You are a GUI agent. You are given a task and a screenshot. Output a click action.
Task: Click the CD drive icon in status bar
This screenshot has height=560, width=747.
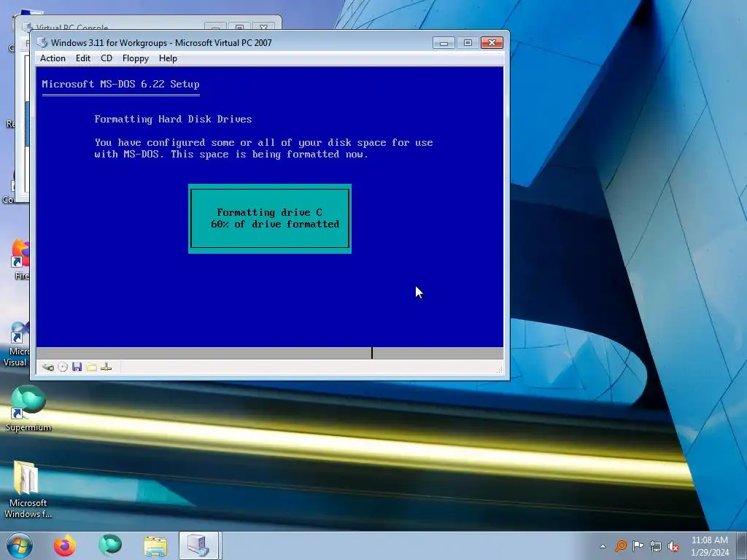[63, 367]
